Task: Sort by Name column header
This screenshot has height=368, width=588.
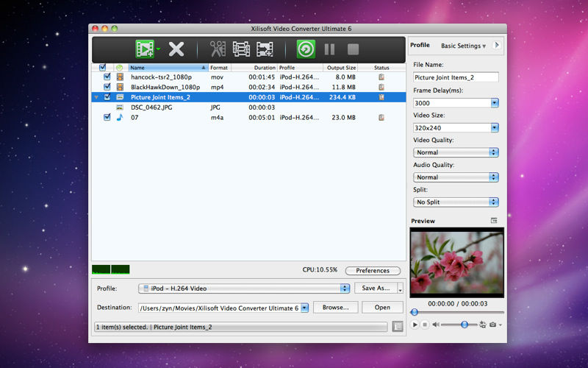Action: tap(168, 68)
